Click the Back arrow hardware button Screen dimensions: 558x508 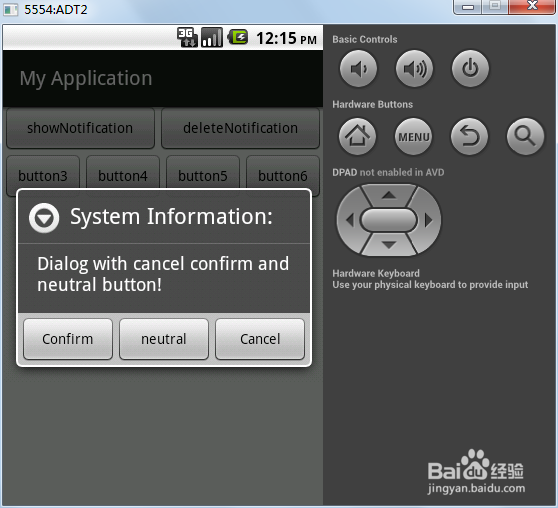(x=469, y=136)
